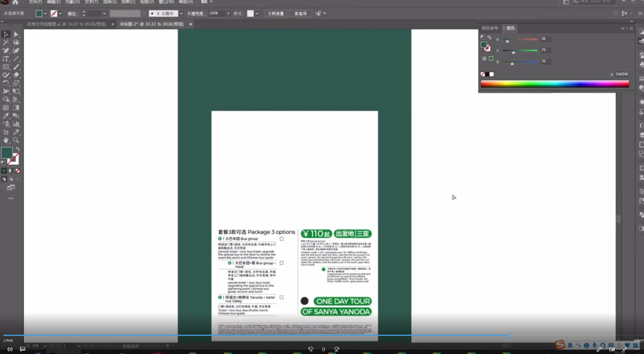Select the Gradient tool

click(16, 108)
